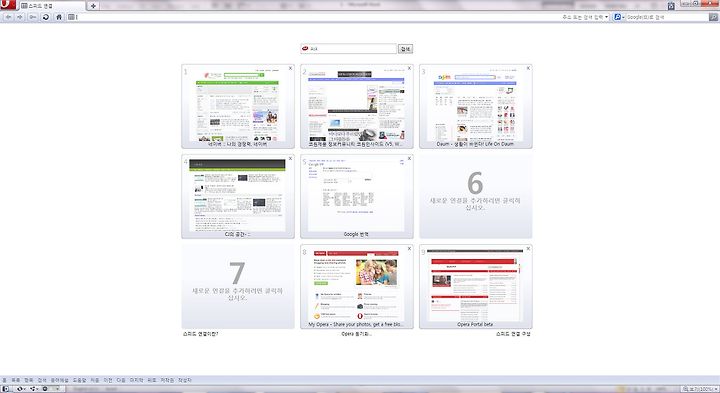
Task: Open the red Opera menu button
Action: pyautogui.click(x=8, y=5)
